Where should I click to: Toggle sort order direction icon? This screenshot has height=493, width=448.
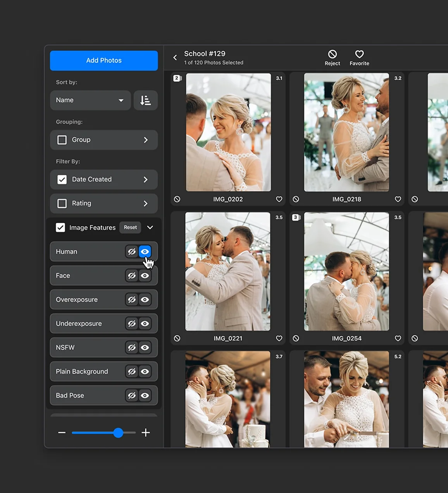(145, 100)
